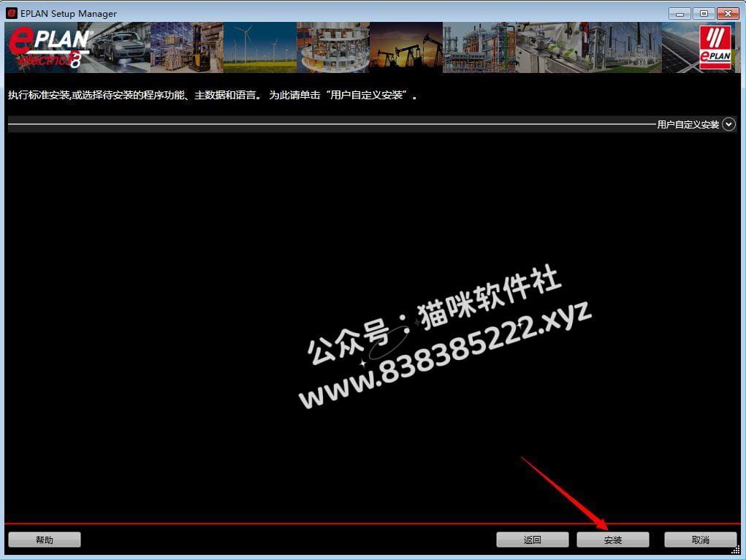This screenshot has width=746, height=560.
Task: Click the wind turbine banner image
Action: click(x=260, y=47)
